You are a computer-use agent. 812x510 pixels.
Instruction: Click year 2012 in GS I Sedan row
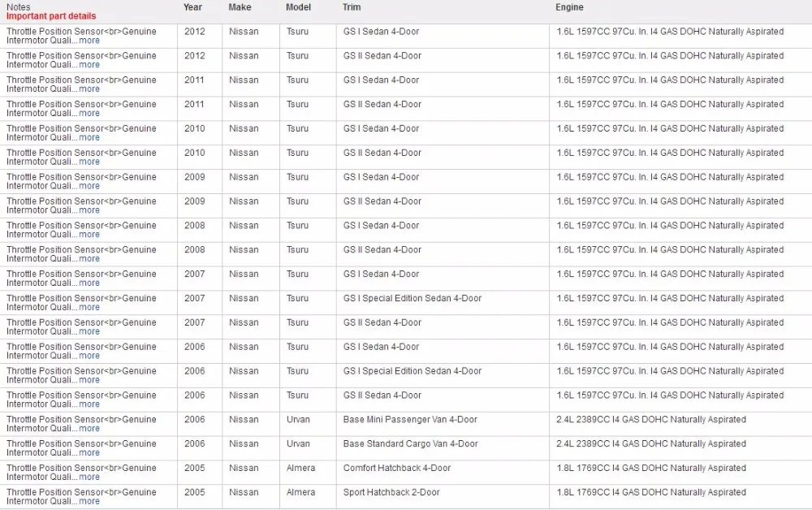pos(195,32)
